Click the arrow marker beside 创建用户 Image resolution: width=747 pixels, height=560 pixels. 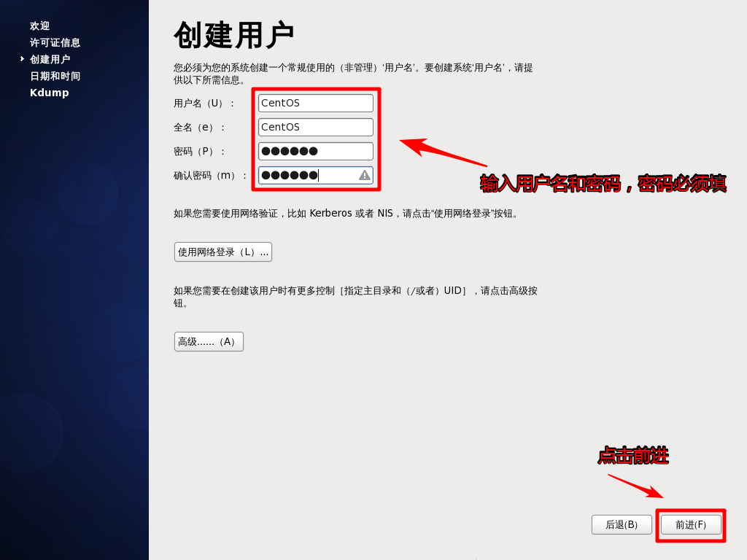pos(22,58)
